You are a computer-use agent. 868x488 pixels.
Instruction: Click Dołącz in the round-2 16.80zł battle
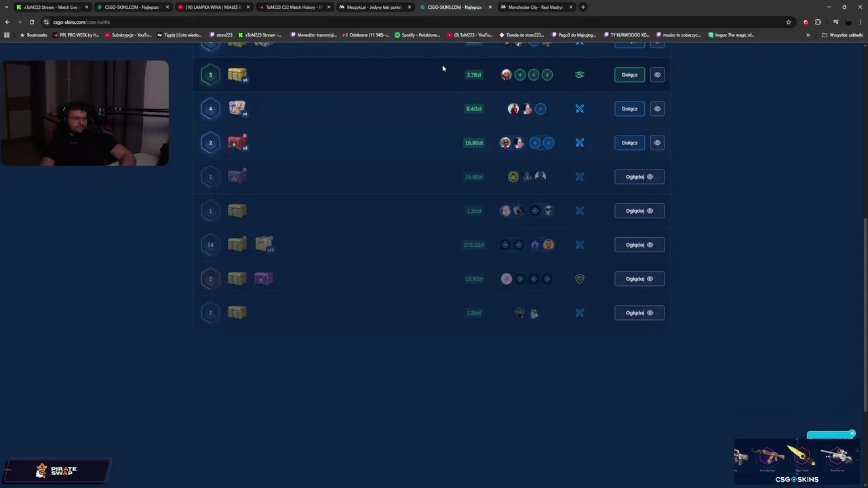click(629, 142)
